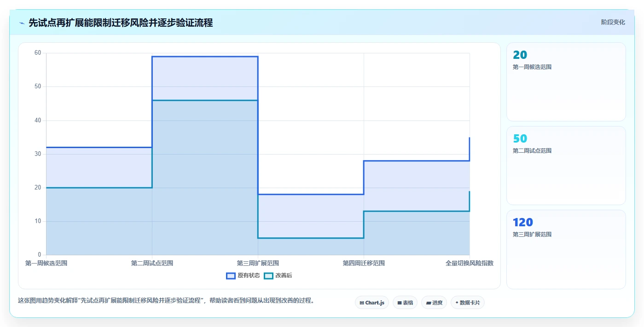Select the 进度 tag chip
Screen dimensions: 644x327
click(434, 303)
